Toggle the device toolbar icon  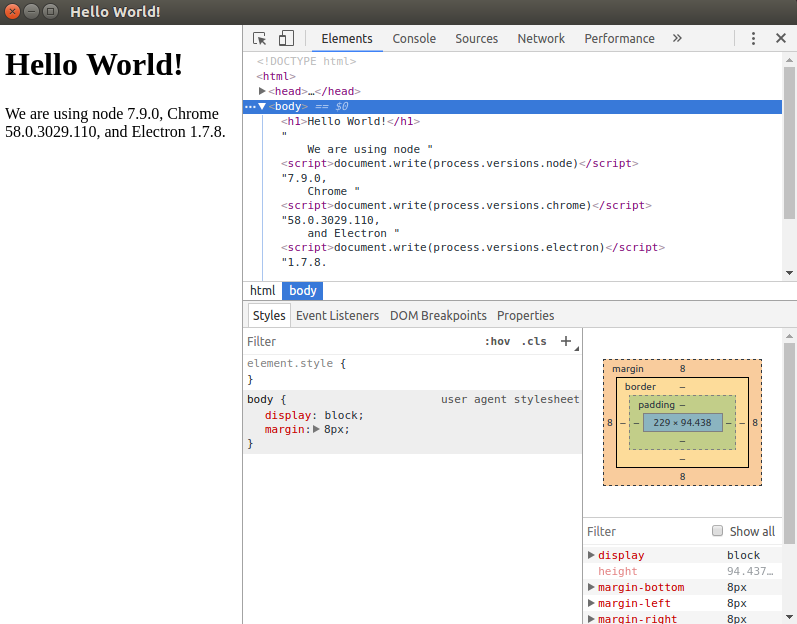(286, 39)
